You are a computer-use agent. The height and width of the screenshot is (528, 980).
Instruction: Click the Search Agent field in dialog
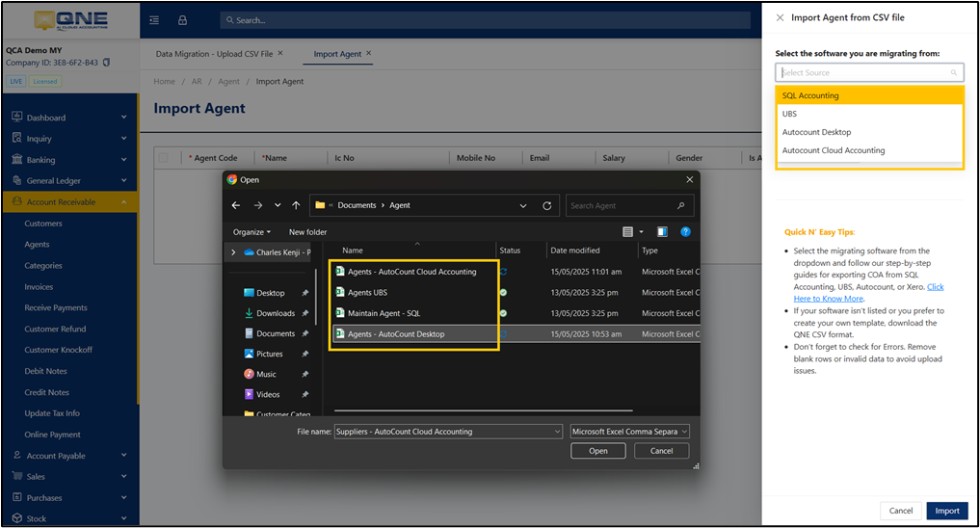tap(629, 205)
